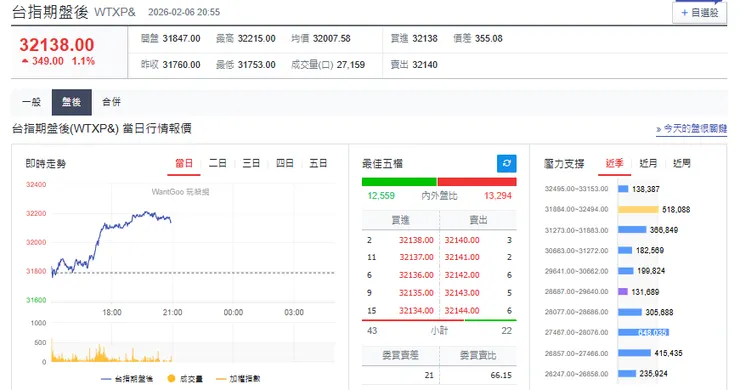Click yellow bar for 31884.00~32494.00 range
740x390 pixels.
click(638, 210)
